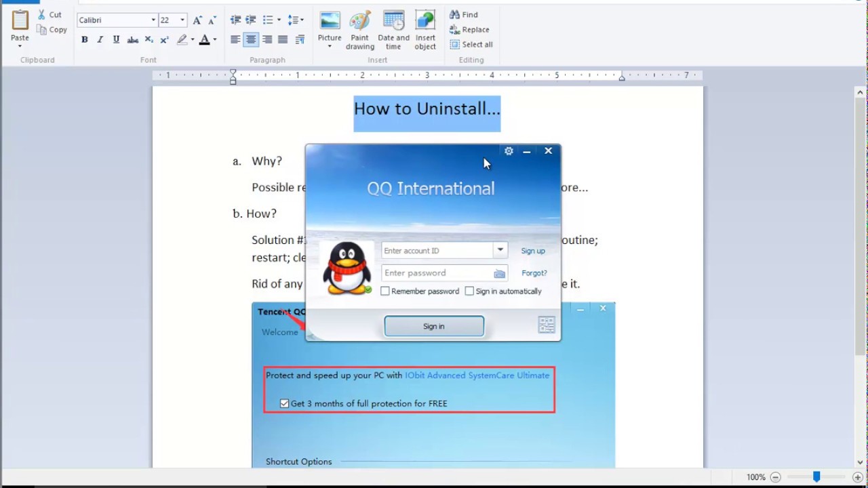The width and height of the screenshot is (868, 488).
Task: Decrease paragraph indent
Action: (235, 20)
